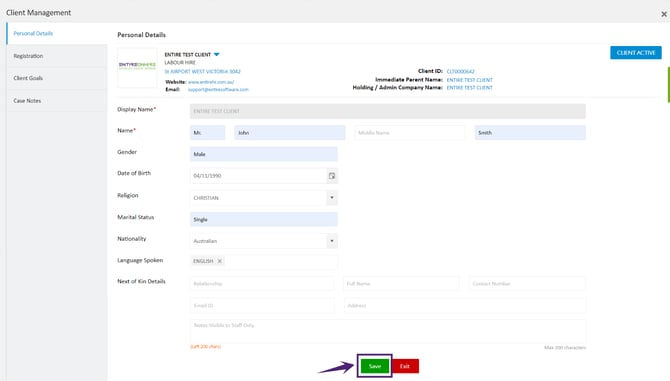This screenshot has height=381, width=670.
Task: Remove the ENGLISH language tag
Action: pyautogui.click(x=220, y=261)
